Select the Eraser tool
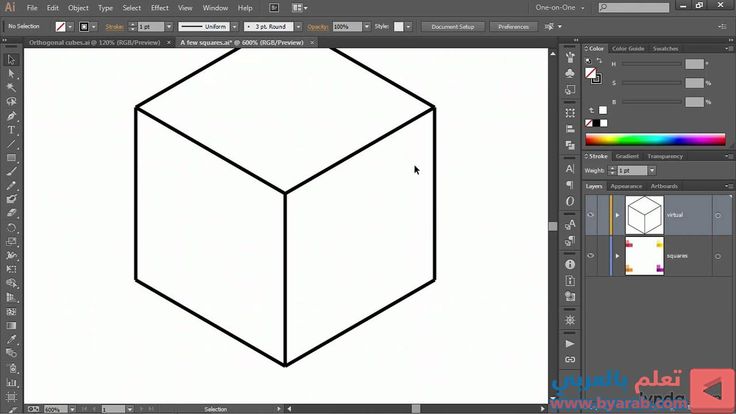Image resolution: width=736 pixels, height=414 pixels. pyautogui.click(x=11, y=214)
